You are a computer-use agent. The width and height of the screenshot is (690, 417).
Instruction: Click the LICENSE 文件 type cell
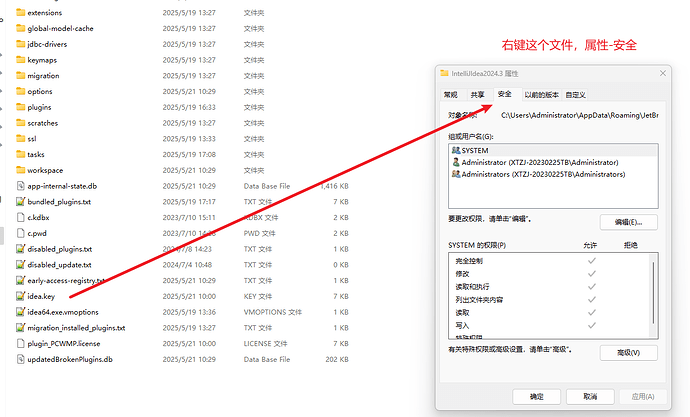265,344
